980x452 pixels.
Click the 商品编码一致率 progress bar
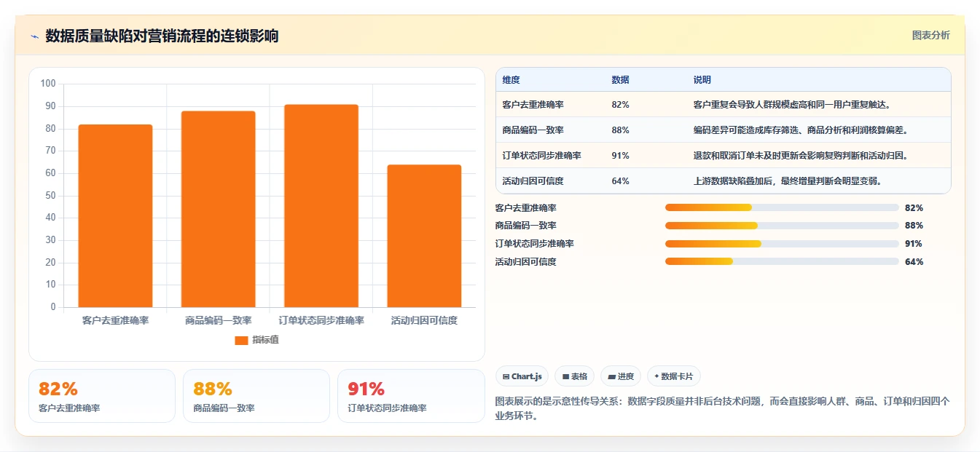tap(782, 226)
